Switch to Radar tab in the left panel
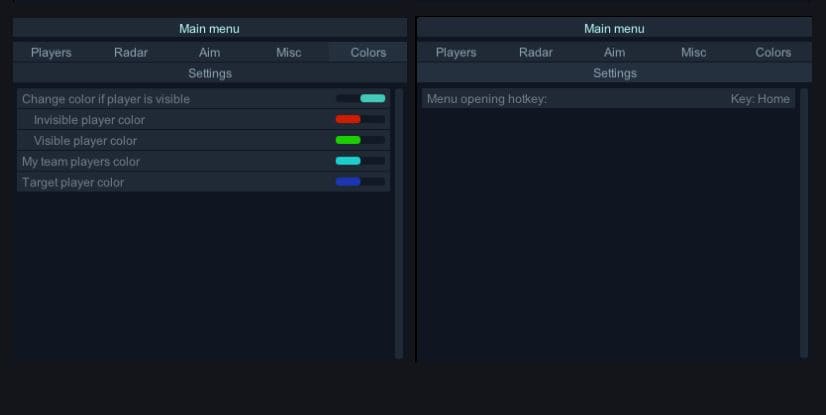The image size is (826, 415). coord(131,53)
